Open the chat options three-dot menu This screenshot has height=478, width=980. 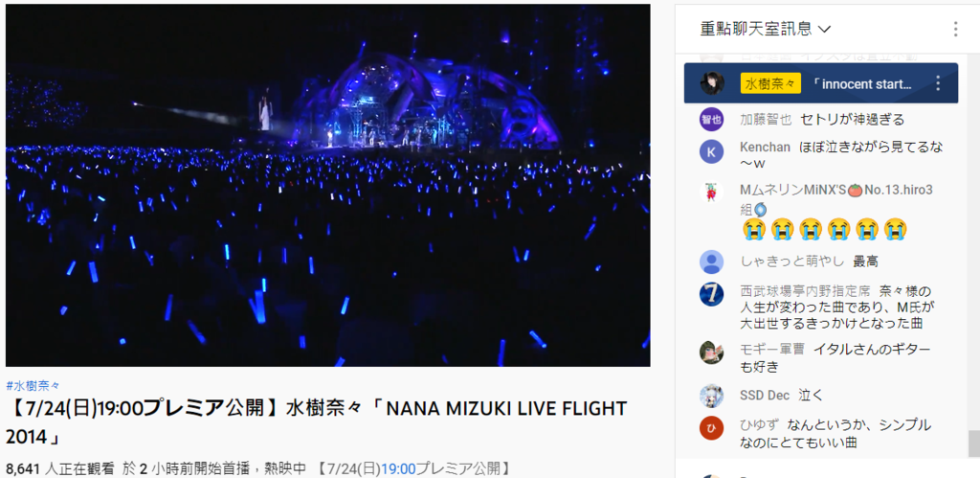click(x=955, y=29)
